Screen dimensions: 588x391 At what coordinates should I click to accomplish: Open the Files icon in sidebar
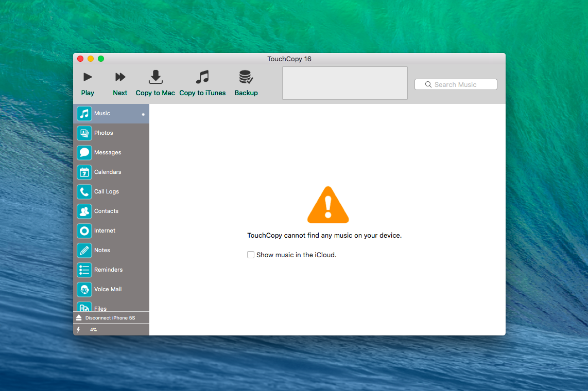[84, 306]
